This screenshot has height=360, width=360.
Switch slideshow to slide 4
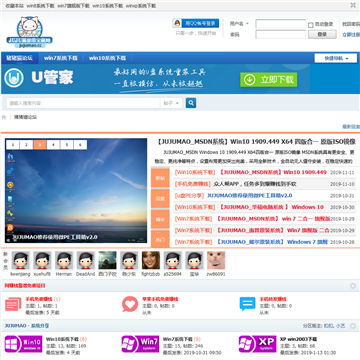[53, 145]
